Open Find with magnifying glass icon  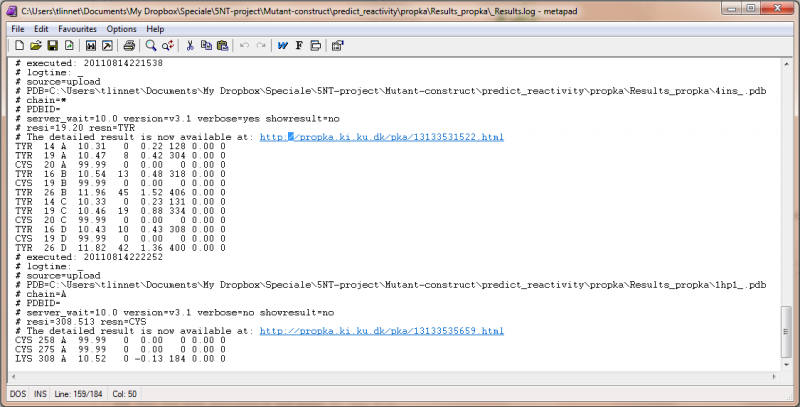[151, 45]
